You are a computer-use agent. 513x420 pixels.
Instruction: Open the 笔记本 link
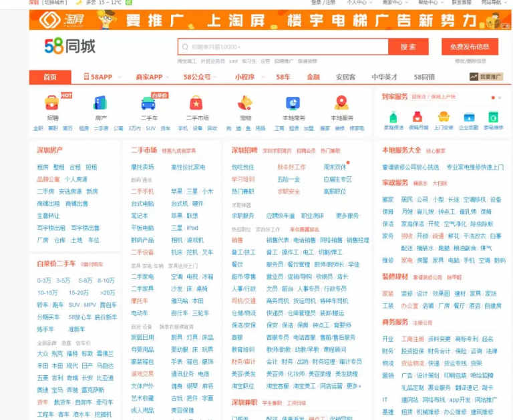tap(140, 216)
